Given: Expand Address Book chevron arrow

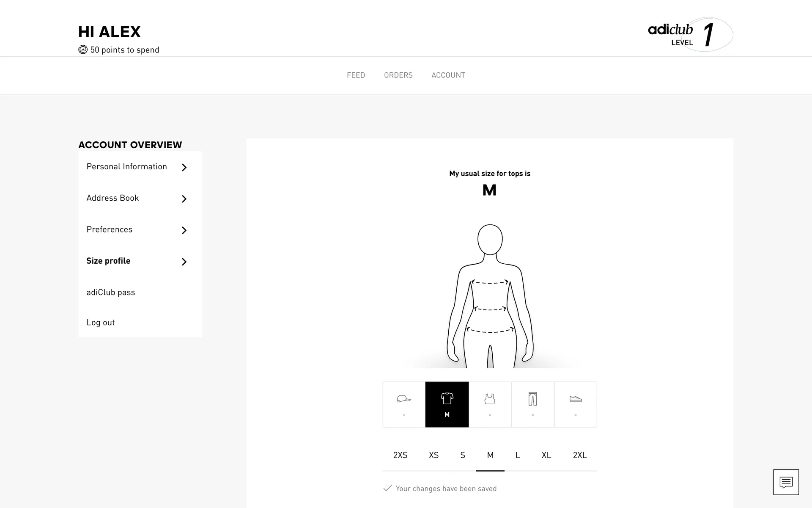Looking at the screenshot, I should [184, 199].
